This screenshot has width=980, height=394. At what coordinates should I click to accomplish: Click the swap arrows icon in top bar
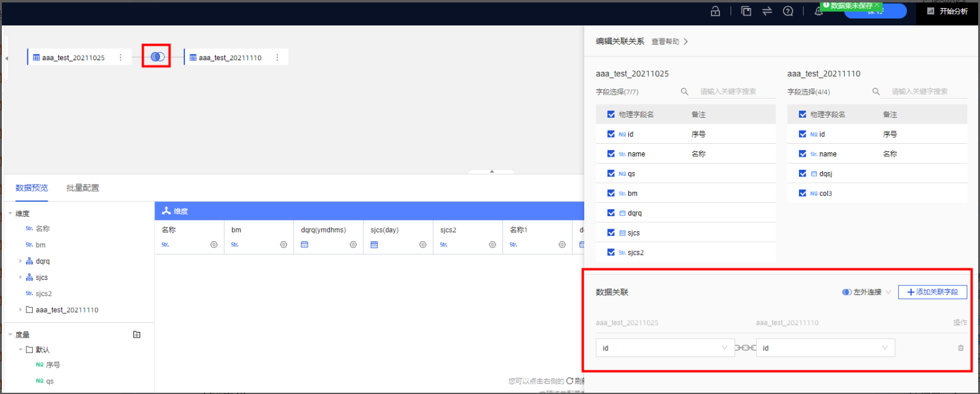(767, 11)
